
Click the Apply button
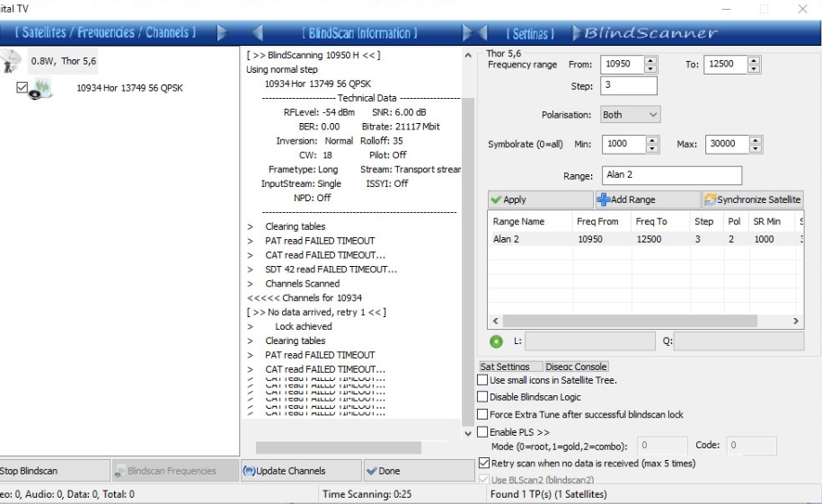[541, 199]
